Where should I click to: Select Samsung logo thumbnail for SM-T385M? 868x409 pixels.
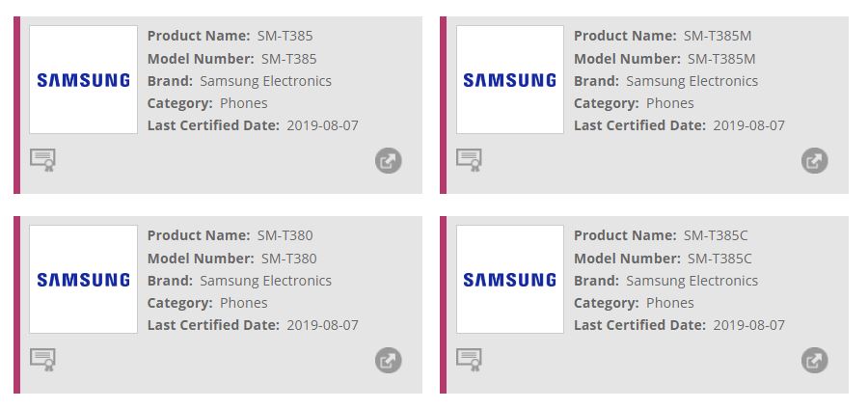(x=510, y=80)
